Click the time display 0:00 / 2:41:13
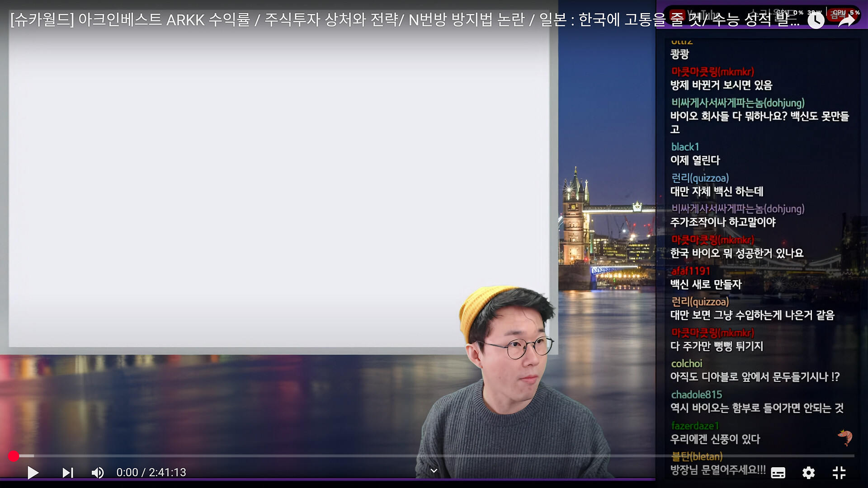The width and height of the screenshot is (868, 488). [151, 473]
